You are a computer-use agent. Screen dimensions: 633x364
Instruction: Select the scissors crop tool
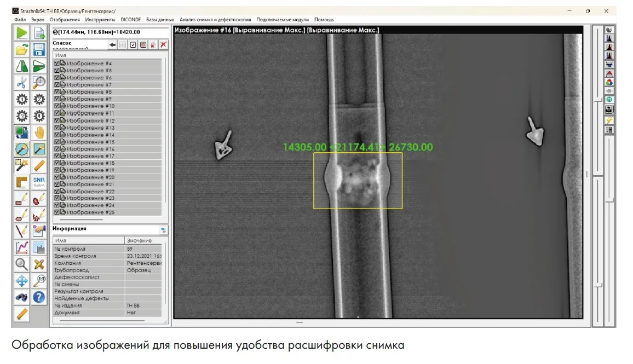pos(22,82)
